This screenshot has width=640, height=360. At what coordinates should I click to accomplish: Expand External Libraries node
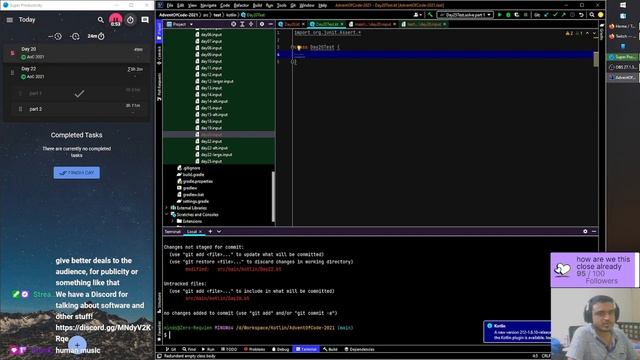tap(167, 208)
